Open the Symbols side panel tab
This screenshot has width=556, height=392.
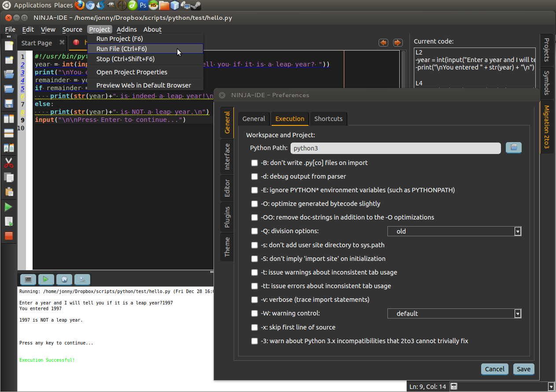547,83
